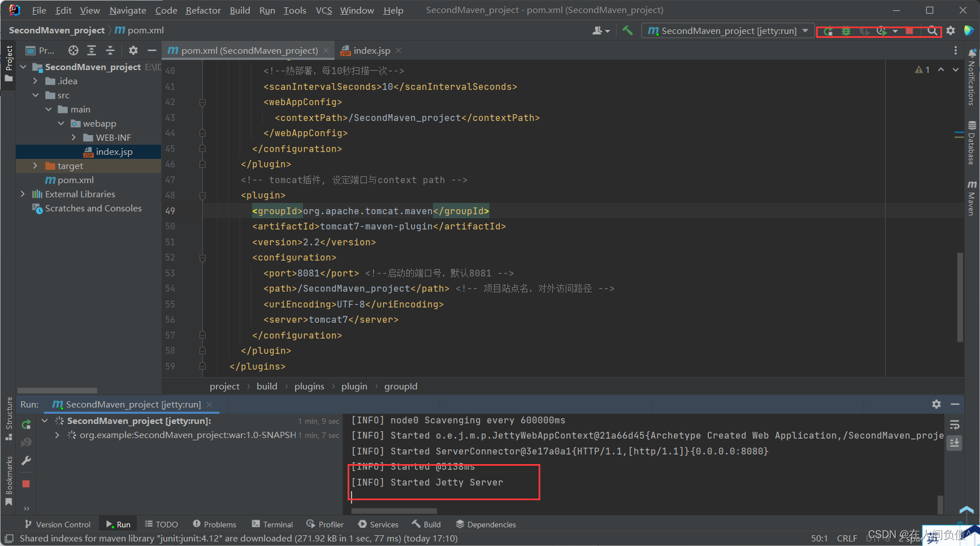This screenshot has width=980, height=546.
Task: Click the Code With Me user icon
Action: click(x=601, y=31)
